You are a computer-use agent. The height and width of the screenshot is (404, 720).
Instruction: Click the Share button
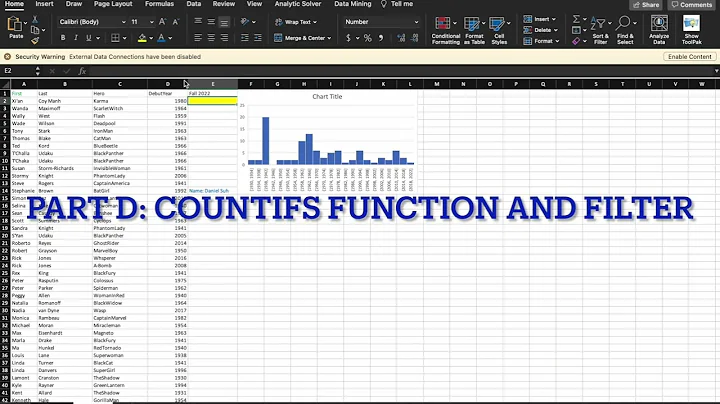tap(646, 5)
